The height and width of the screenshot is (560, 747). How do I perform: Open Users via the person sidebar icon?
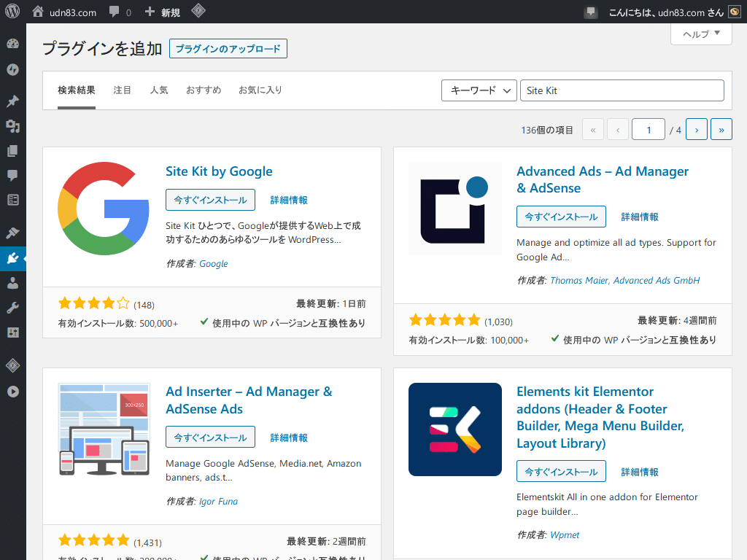(x=13, y=284)
